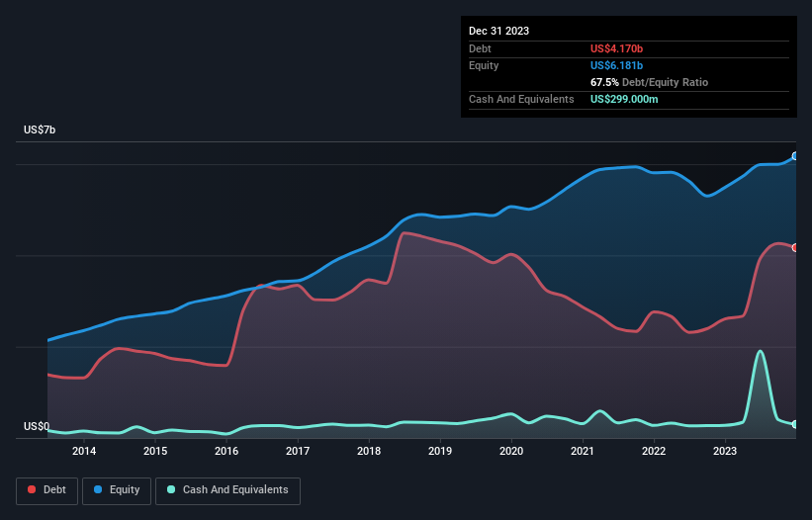Click the Dec 31 2023 tooltip date
812x520 pixels.
coord(498,31)
